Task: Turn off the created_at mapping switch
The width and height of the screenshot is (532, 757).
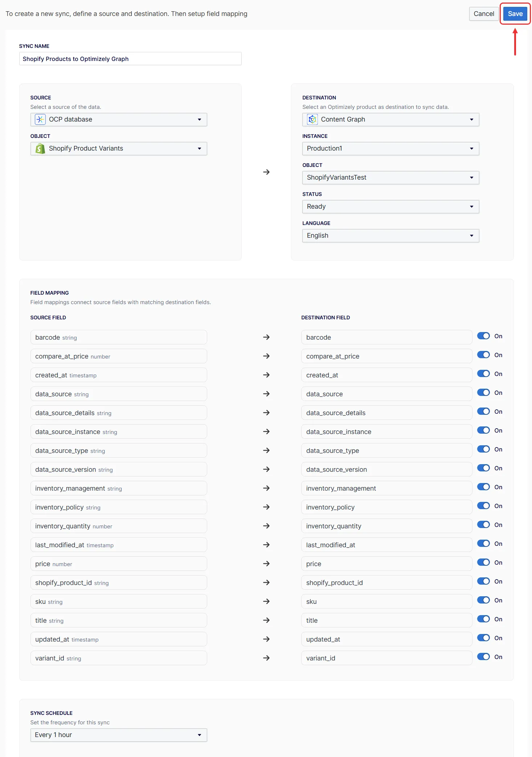Action: (x=483, y=374)
